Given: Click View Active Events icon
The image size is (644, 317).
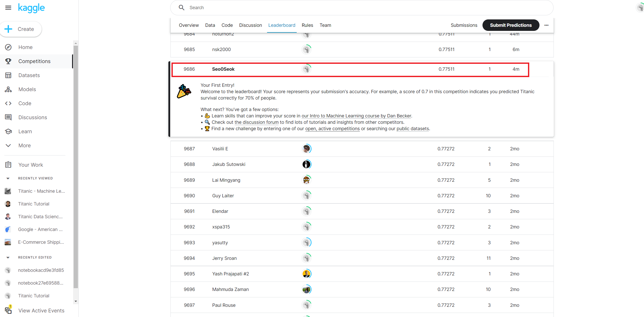Looking at the screenshot, I should (x=8, y=310).
